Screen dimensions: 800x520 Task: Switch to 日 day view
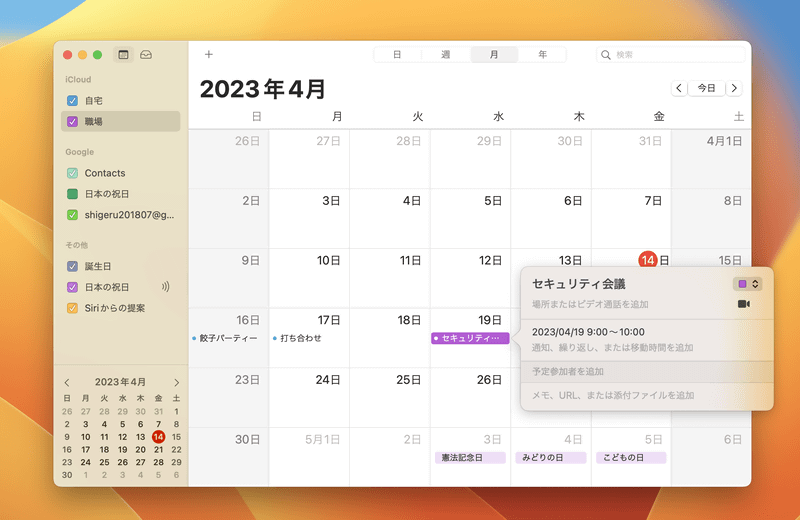click(x=397, y=55)
